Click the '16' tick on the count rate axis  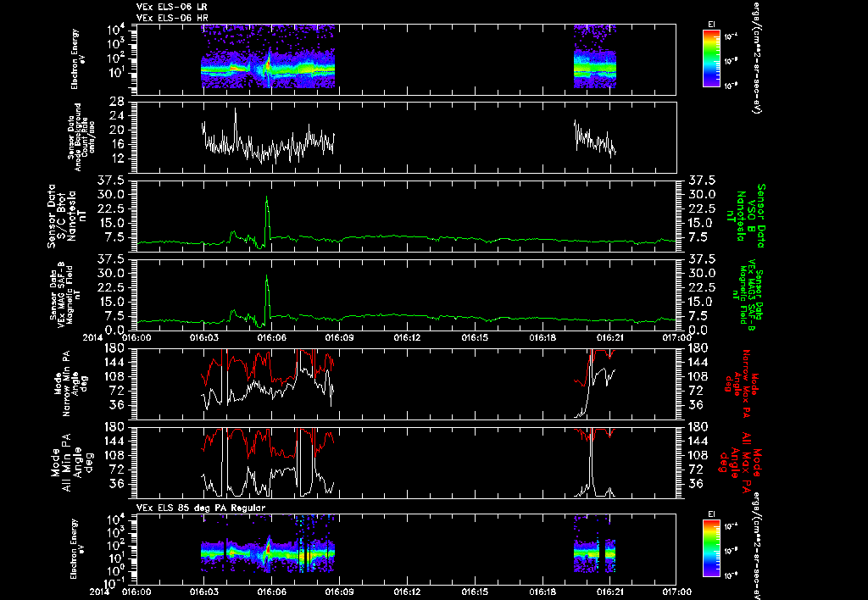[116, 144]
